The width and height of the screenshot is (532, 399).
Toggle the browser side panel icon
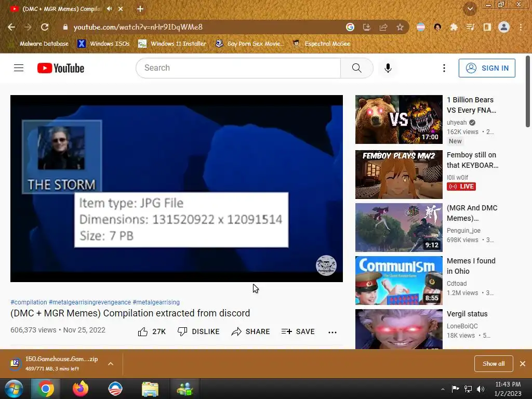coord(487,27)
